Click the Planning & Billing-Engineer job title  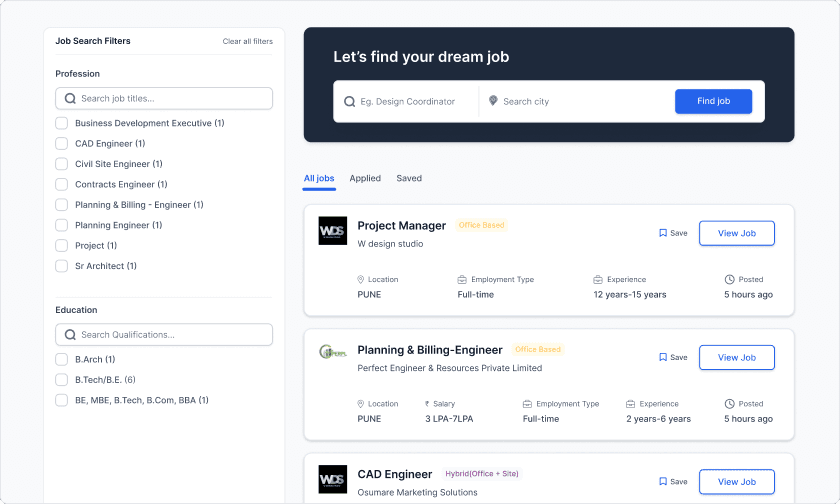430,350
